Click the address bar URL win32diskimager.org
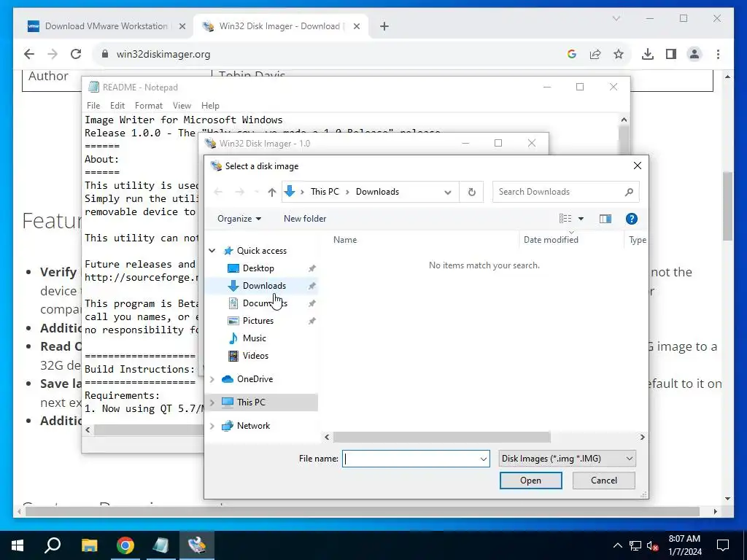 [163, 54]
